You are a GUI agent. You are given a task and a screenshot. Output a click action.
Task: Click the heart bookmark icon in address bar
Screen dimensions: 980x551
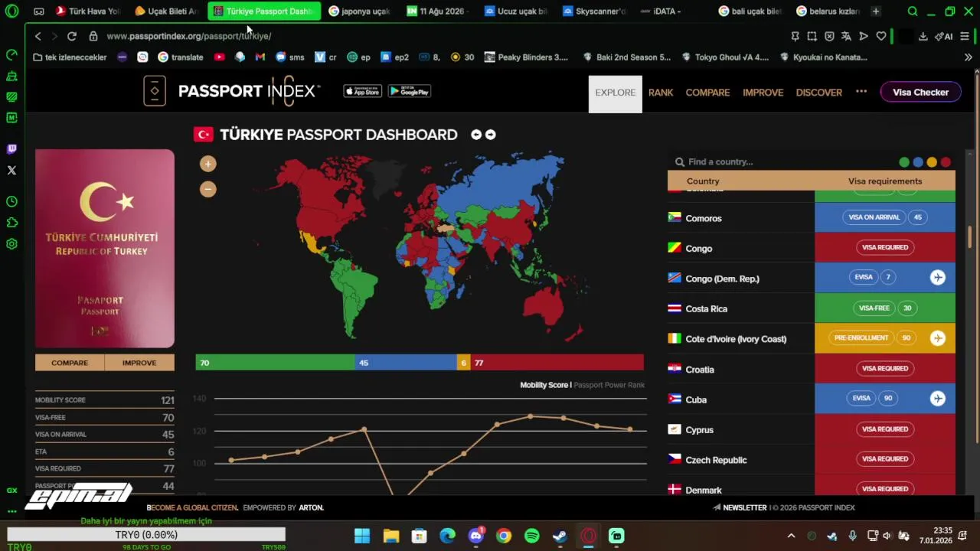pyautogui.click(x=881, y=36)
